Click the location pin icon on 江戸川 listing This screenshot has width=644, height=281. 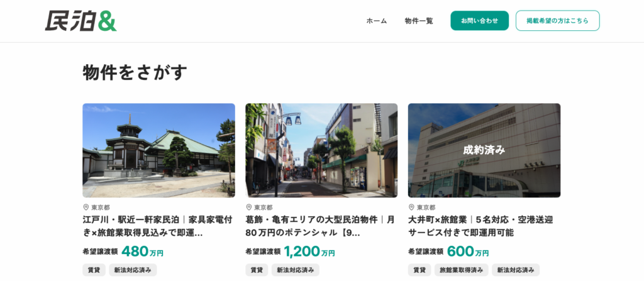pos(86,207)
